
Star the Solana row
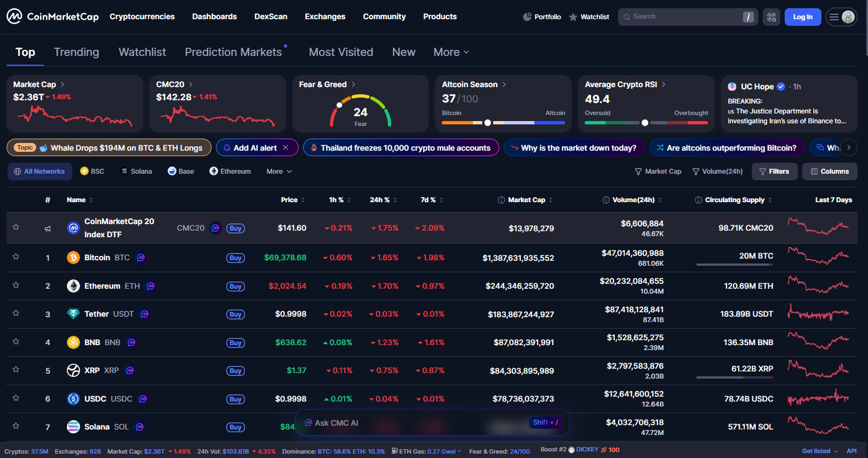[x=16, y=426]
